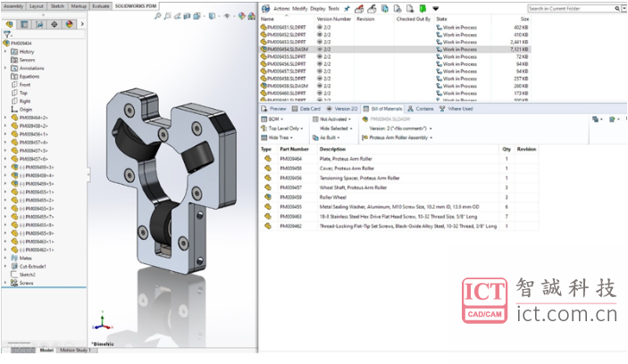Open the DisplayManager color sphere tab
This screenshot has height=364, width=628.
(70, 24)
